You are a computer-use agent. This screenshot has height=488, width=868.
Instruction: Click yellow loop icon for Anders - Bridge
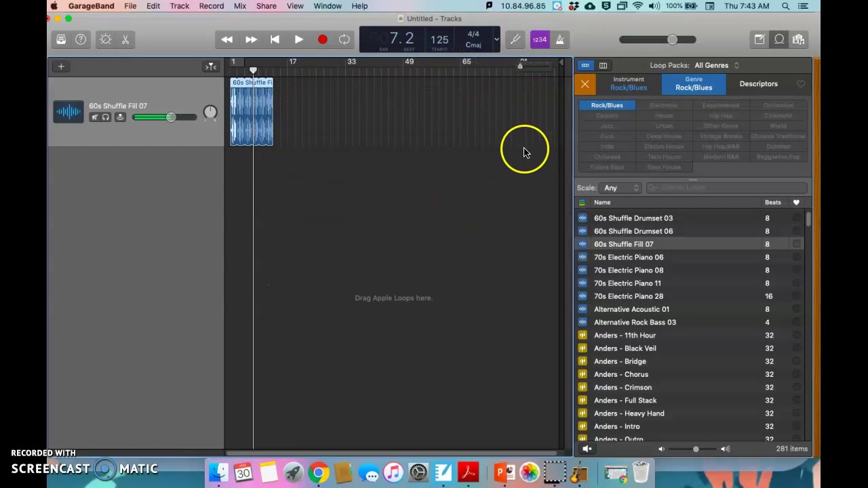click(x=583, y=361)
